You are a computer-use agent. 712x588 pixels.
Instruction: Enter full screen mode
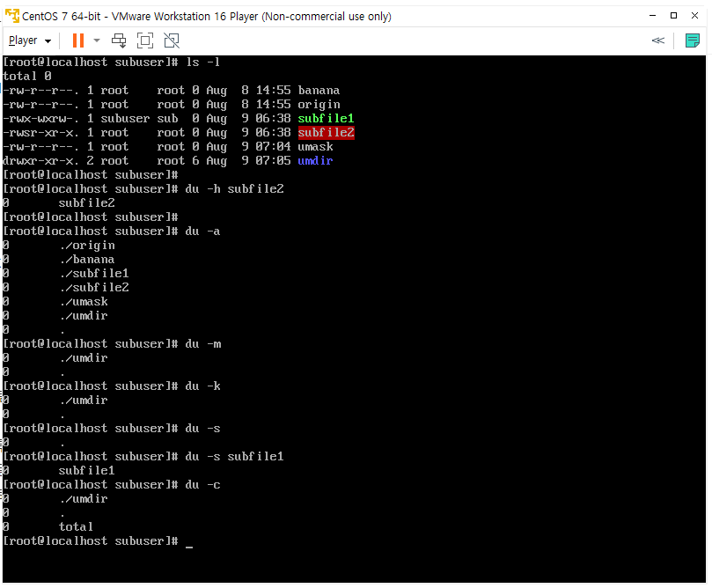(x=145, y=40)
